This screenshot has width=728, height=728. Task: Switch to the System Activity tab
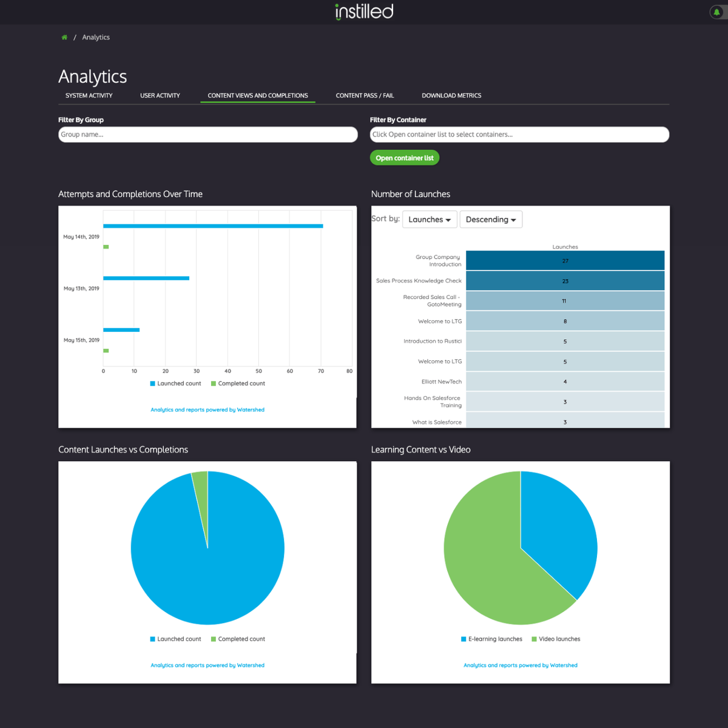[89, 95]
